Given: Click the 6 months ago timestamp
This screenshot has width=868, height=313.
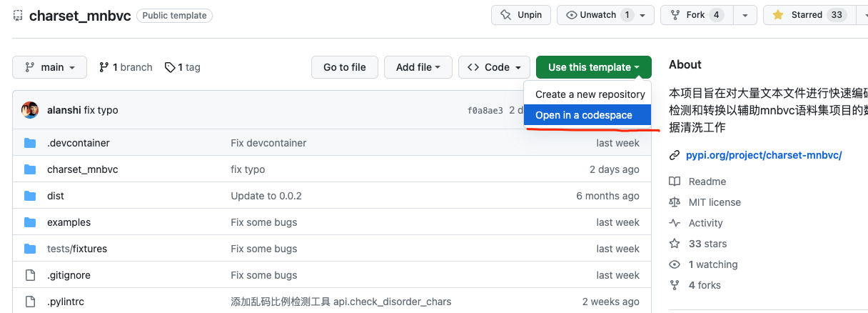Looking at the screenshot, I should click(608, 196).
